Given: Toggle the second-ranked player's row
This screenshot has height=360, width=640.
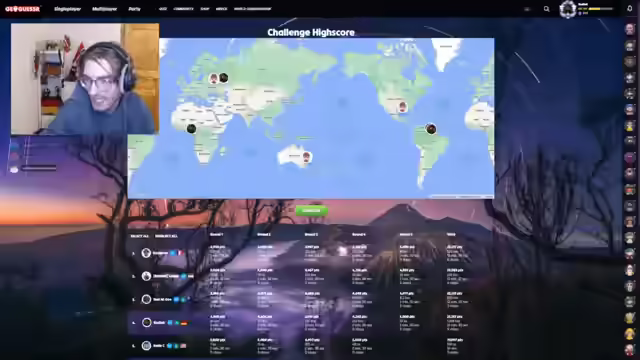Looking at the screenshot, I should [310, 276].
